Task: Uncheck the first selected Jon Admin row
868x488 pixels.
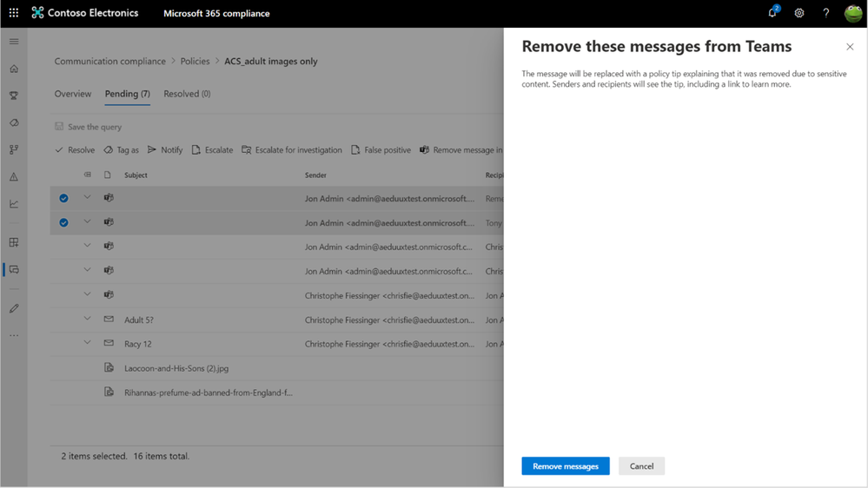Action: pyautogui.click(x=63, y=198)
